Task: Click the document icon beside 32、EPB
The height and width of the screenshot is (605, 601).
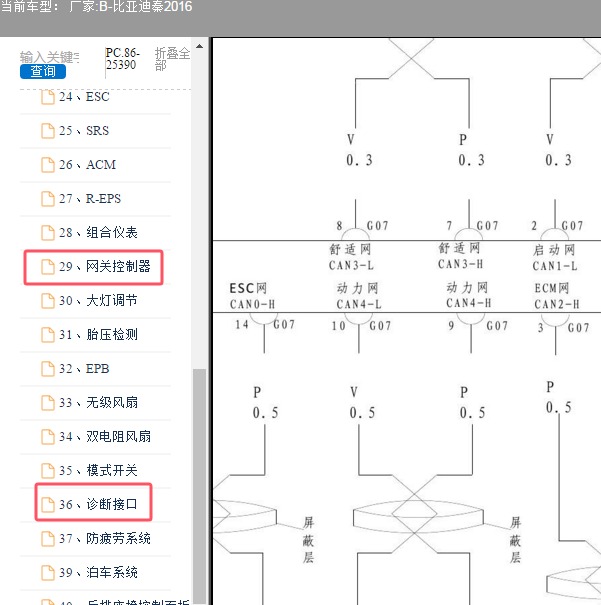Action: pyautogui.click(x=48, y=369)
